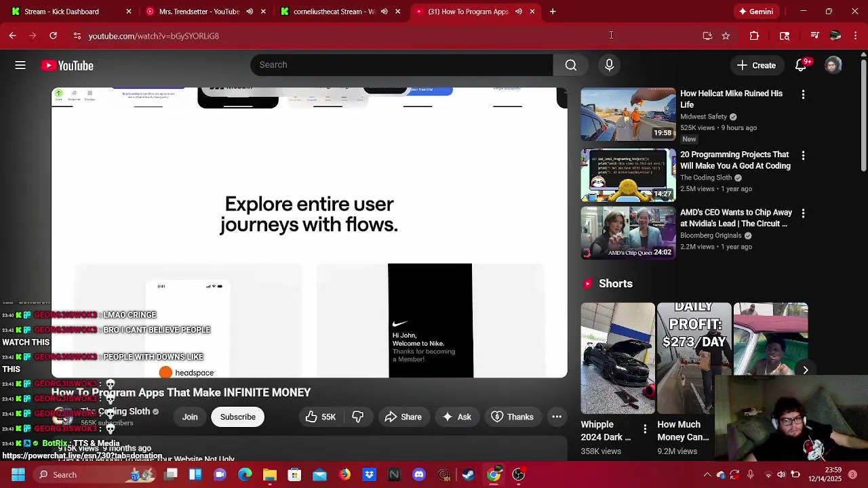This screenshot has width=868, height=488.
Task: Close the How To Program Apps tab
Action: tap(532, 12)
